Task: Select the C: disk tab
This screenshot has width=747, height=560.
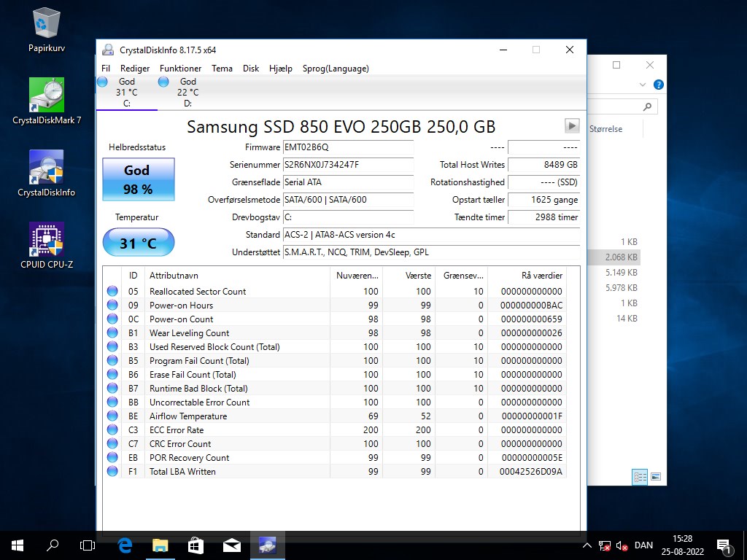Action: (x=127, y=93)
